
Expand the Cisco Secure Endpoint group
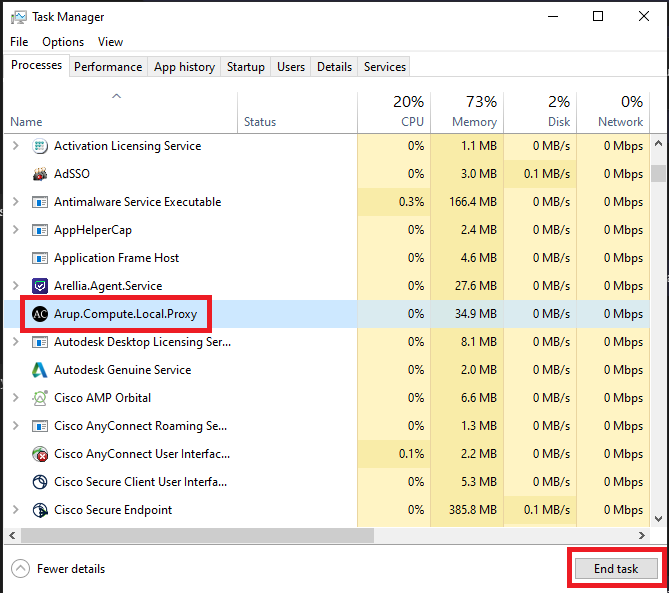point(16,510)
